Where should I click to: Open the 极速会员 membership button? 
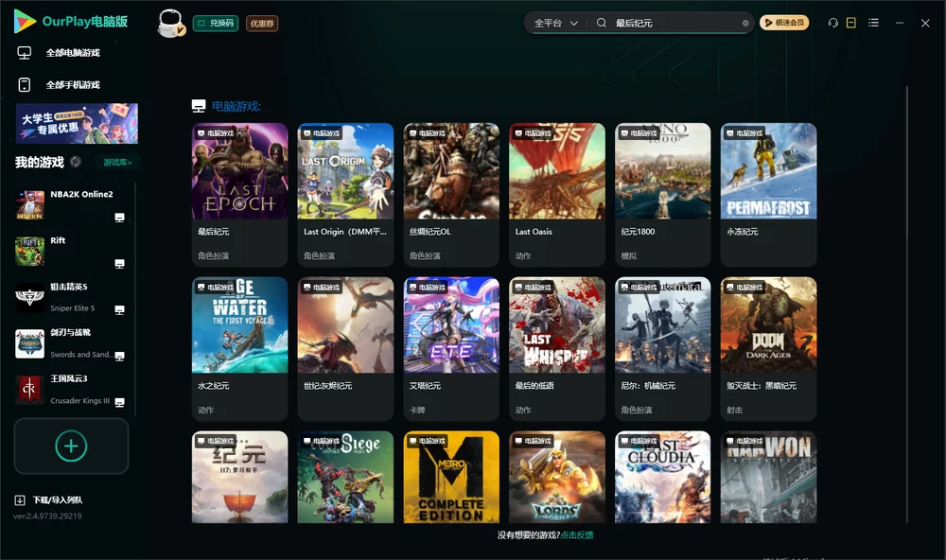(784, 23)
